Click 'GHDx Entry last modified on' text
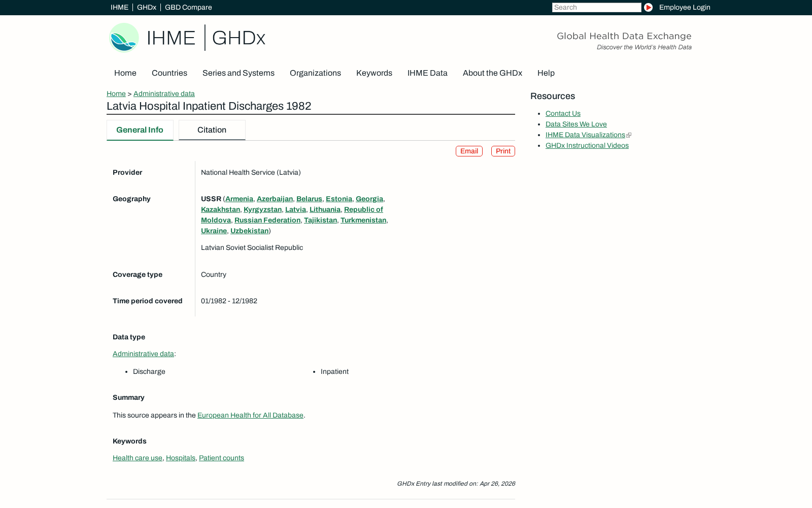The width and height of the screenshot is (812, 508). pos(437,484)
